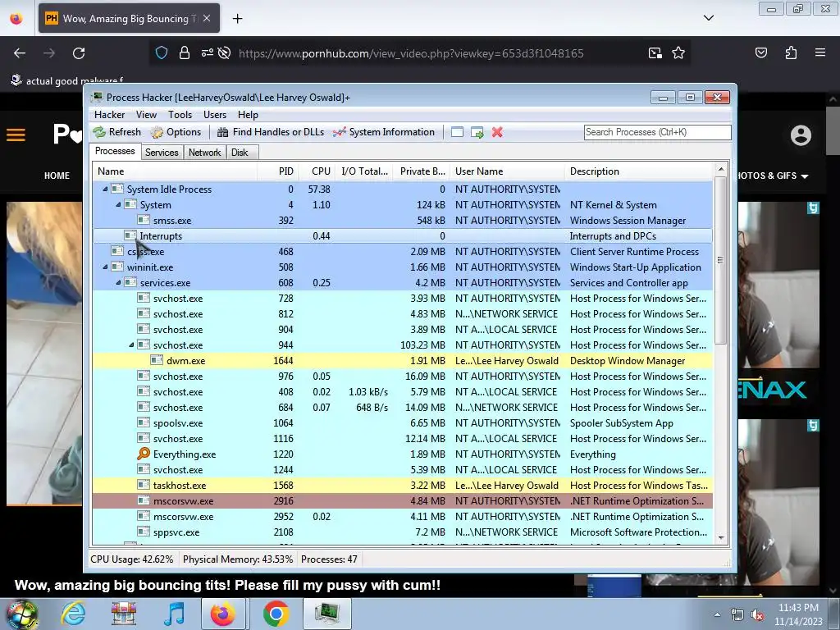Image resolution: width=840 pixels, height=630 pixels.
Task: Show hidden system tray icons
Action: (x=717, y=614)
